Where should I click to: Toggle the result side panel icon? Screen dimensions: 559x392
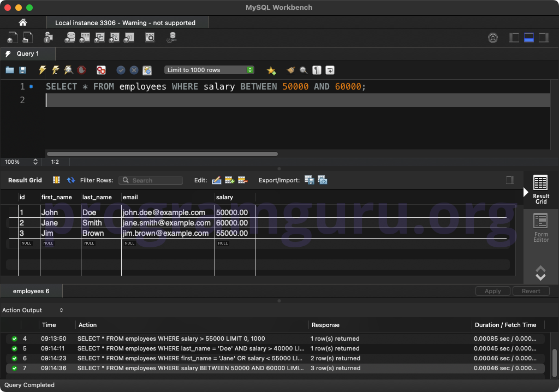tap(510, 180)
